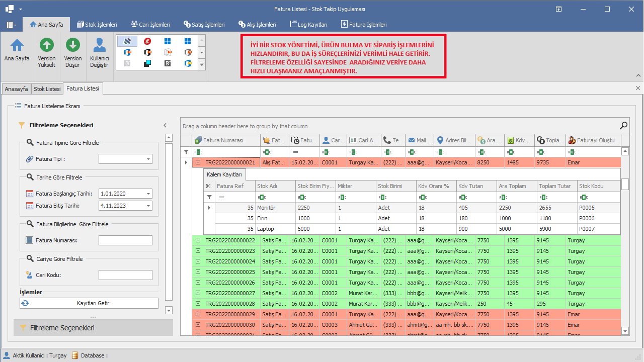
Task: Click the Fatura Numarası input field
Action: click(x=125, y=240)
